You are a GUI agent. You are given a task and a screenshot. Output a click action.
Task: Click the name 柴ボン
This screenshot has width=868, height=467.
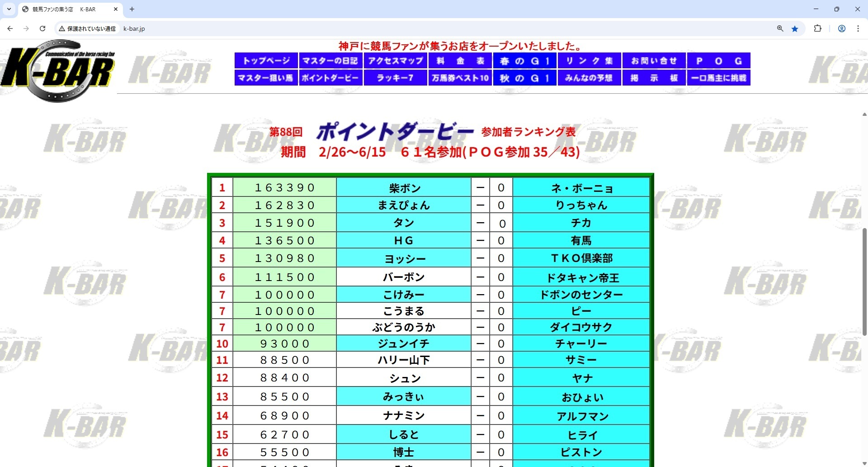pos(405,188)
